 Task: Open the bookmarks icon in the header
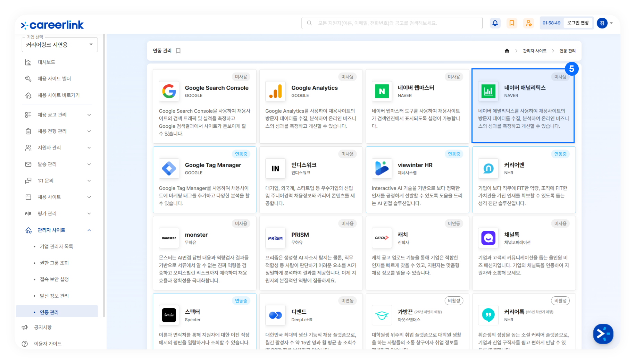512,23
